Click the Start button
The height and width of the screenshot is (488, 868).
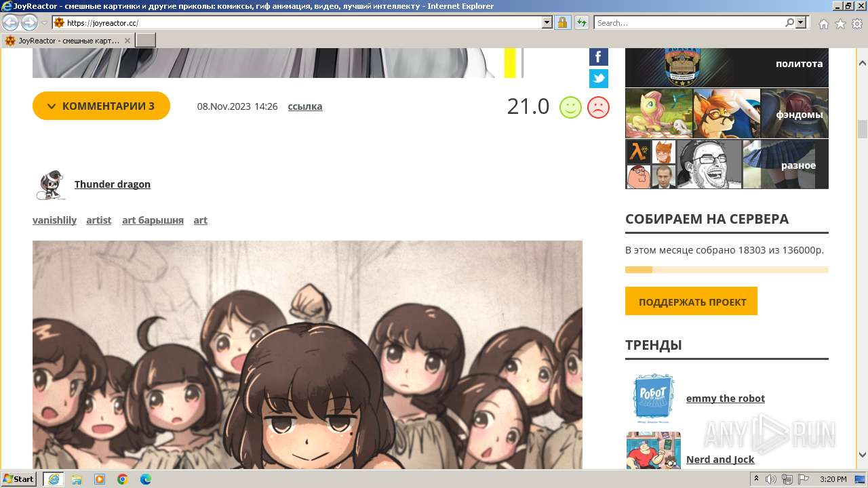coord(19,479)
